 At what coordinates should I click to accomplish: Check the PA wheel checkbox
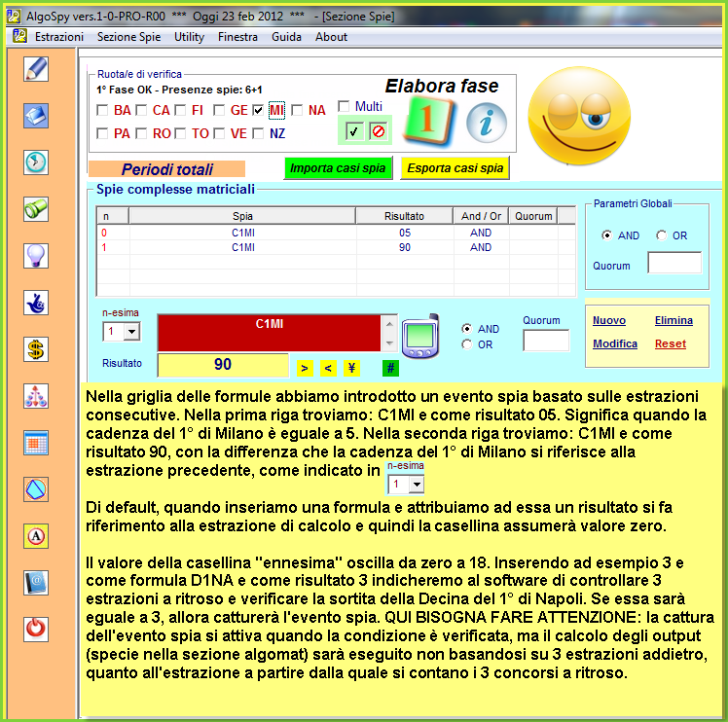102,133
